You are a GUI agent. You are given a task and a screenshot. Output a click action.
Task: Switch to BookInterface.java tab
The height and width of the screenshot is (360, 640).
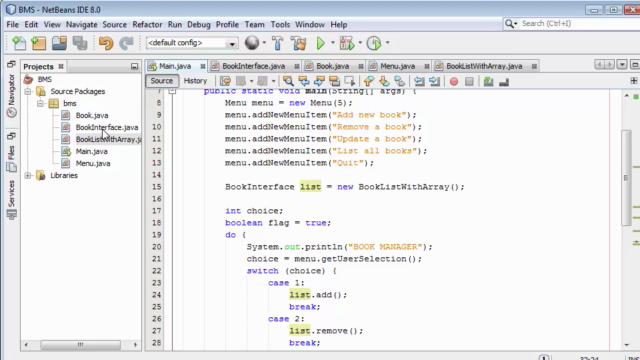(x=253, y=66)
